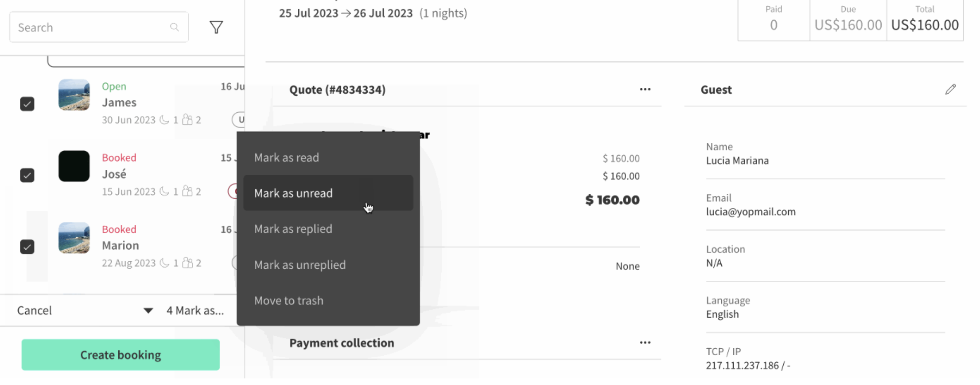Click José's black thumbnail image
The image size is (980, 385).
coord(74,166)
